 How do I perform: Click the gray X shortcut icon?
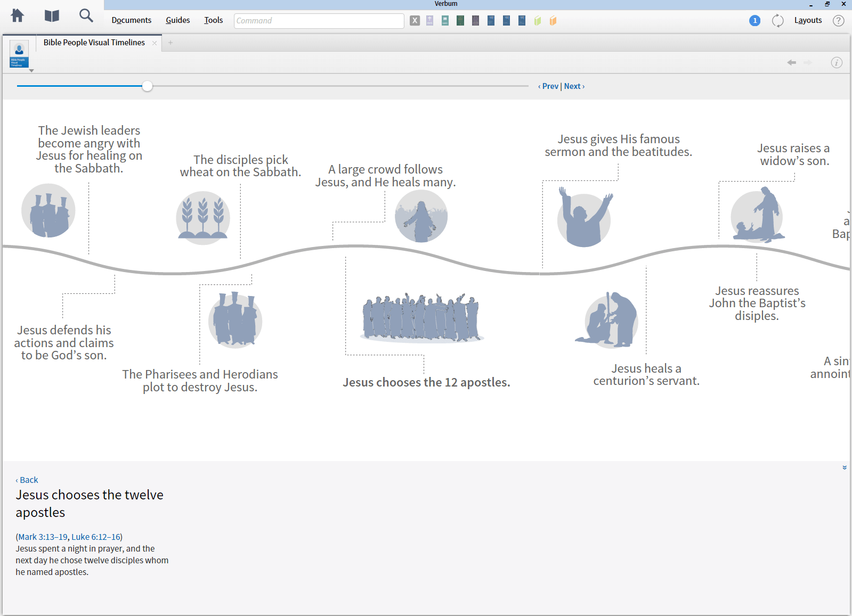coord(415,21)
